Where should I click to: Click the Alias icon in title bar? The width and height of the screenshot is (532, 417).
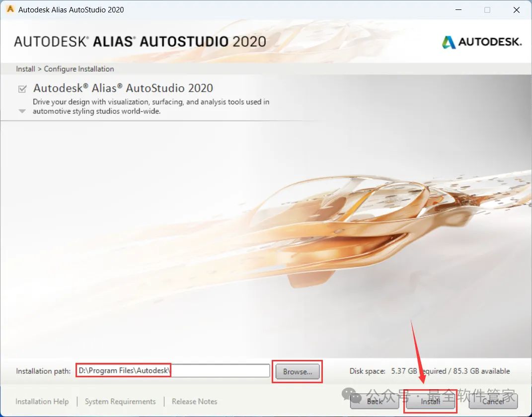click(x=10, y=9)
